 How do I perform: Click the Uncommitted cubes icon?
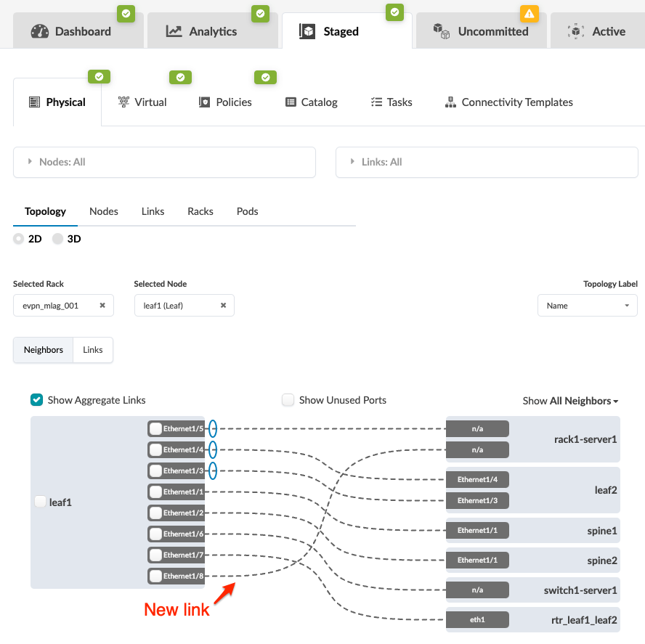pyautogui.click(x=441, y=31)
